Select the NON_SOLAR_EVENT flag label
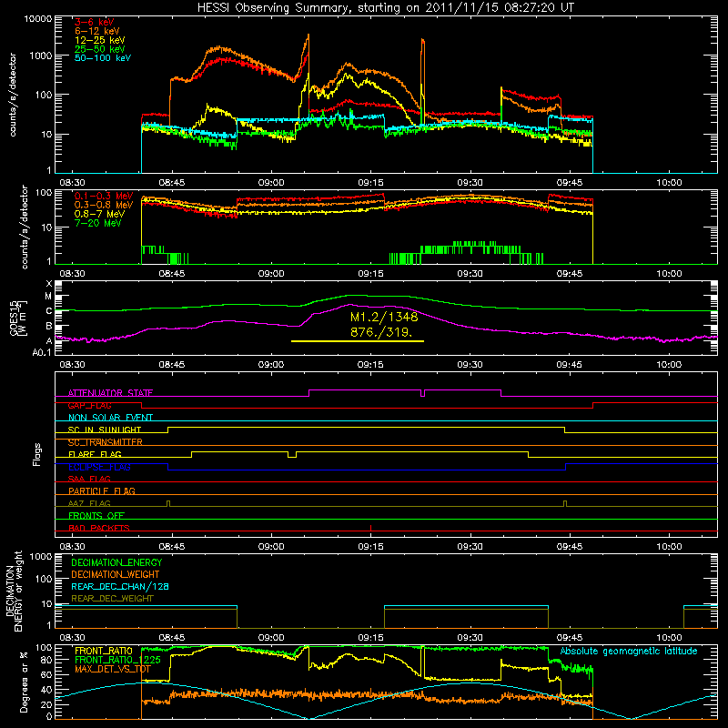This screenshot has height=728, width=728. 110,418
